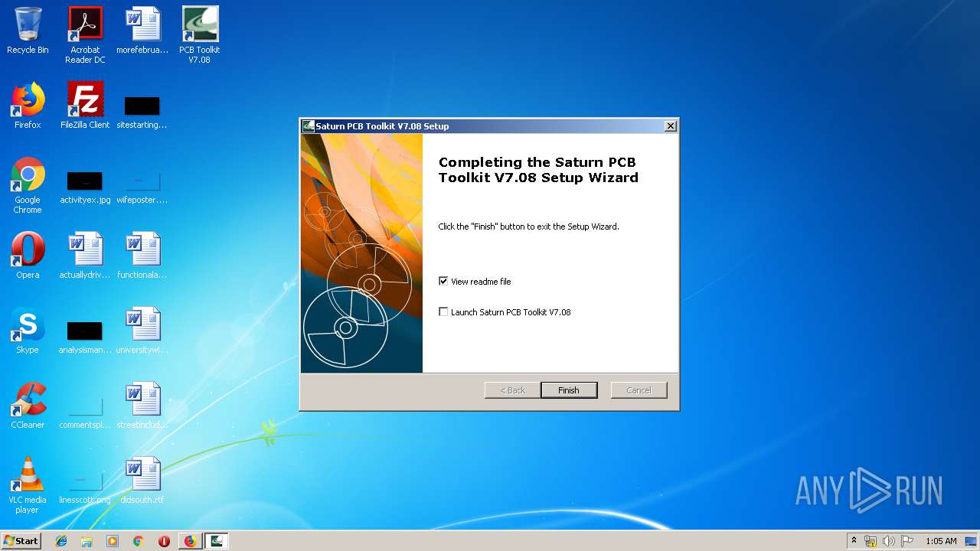Launch Windows Media Player from taskbar

[113, 541]
